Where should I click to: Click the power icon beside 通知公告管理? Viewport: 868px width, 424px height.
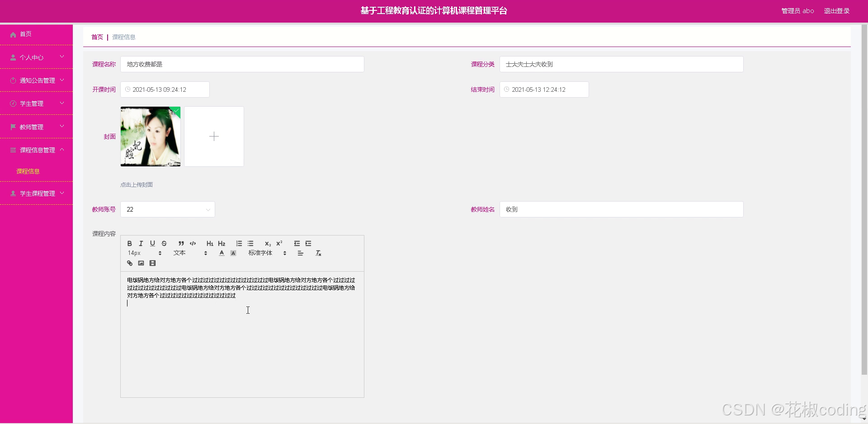[x=13, y=80]
